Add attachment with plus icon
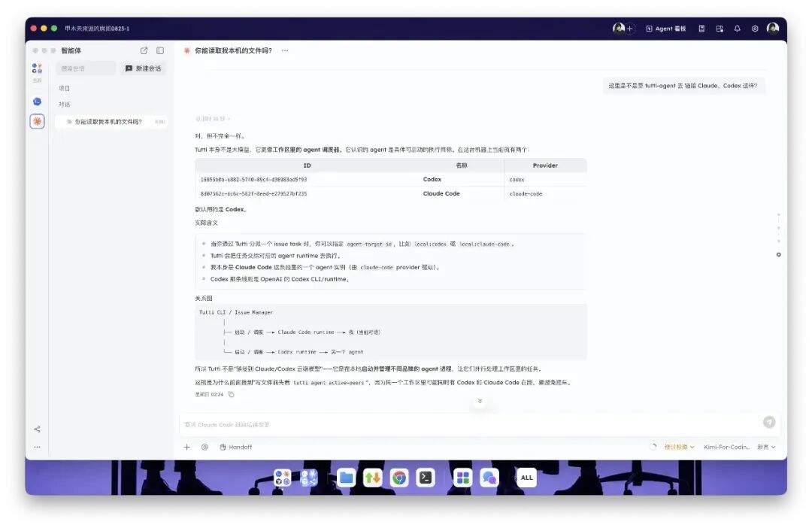 187,448
